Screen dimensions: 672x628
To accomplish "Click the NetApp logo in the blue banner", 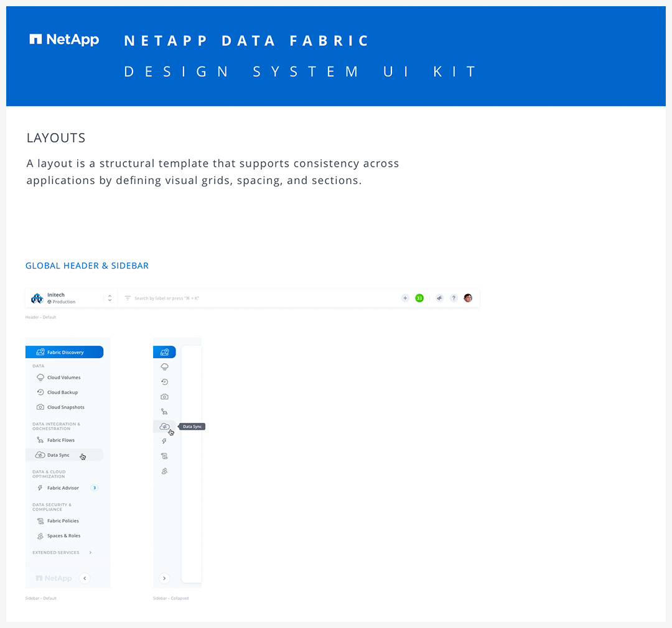I will click(64, 39).
